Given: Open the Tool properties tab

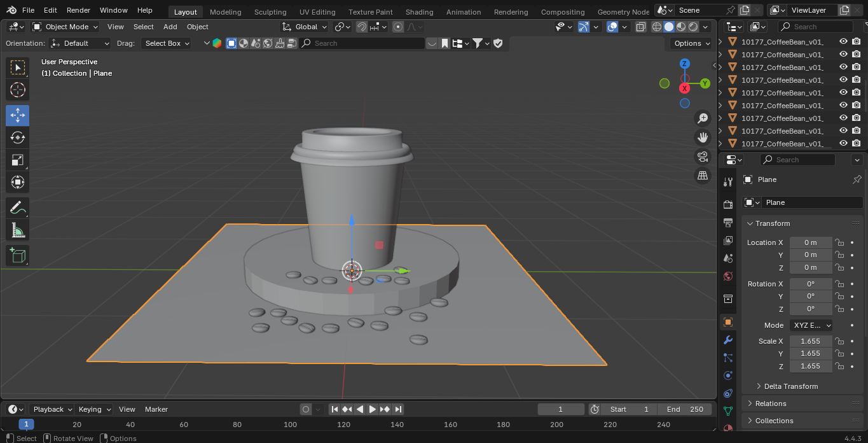Looking at the screenshot, I should tap(728, 182).
